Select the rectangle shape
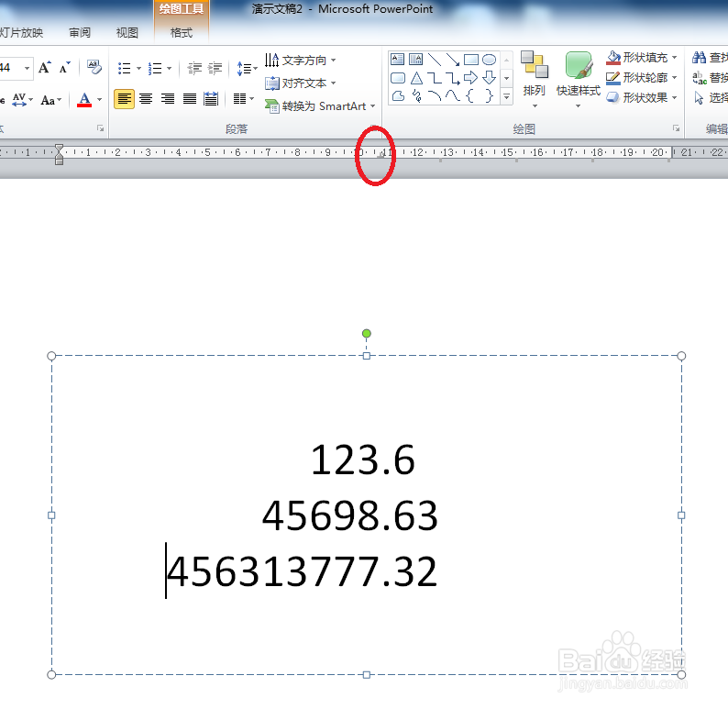The image size is (728, 709). [470, 60]
